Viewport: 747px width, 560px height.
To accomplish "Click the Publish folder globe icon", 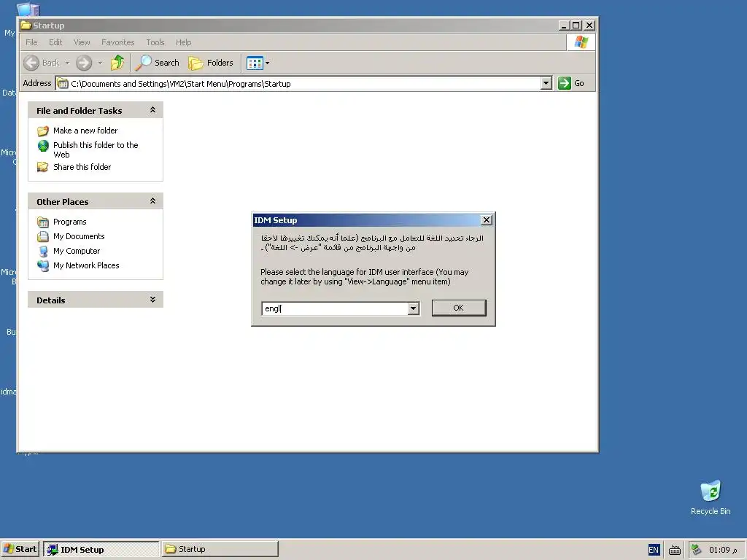I will tap(43, 146).
